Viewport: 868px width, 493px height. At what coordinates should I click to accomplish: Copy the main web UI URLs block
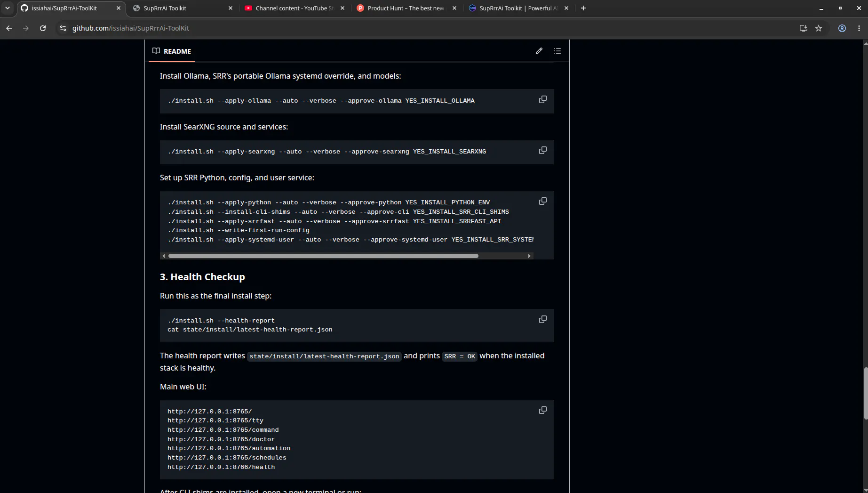click(x=542, y=410)
